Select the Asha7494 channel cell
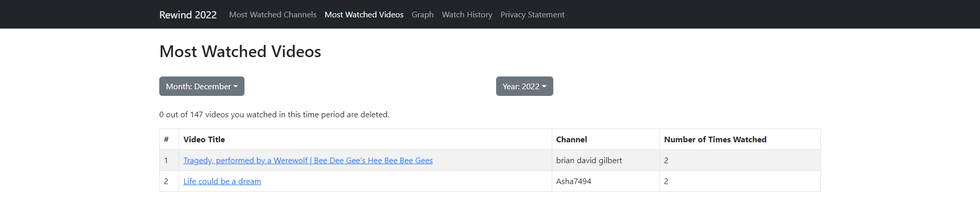 pyautogui.click(x=605, y=181)
